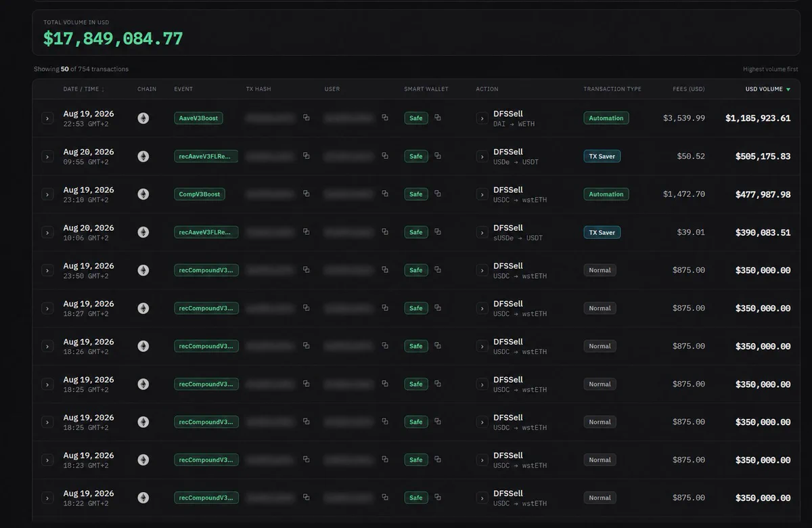
Task: Click the $505,175.83 USD volume value
Action: pos(763,156)
